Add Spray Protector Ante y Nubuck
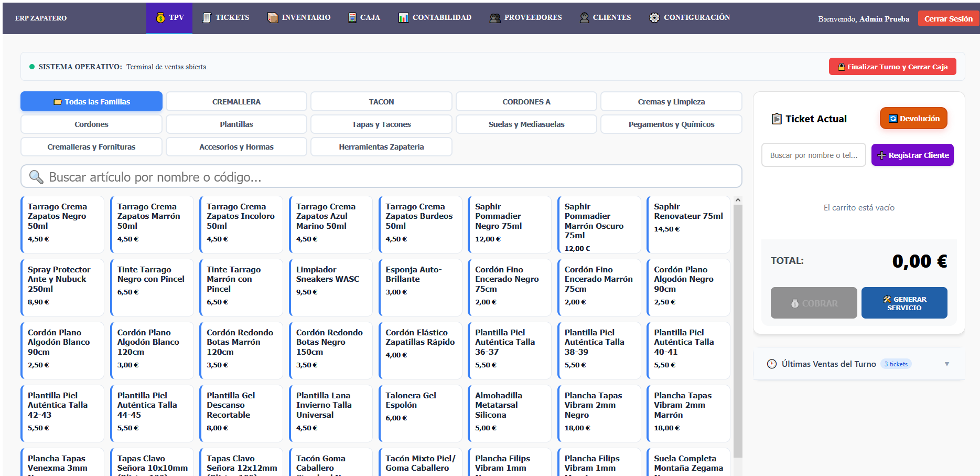 pos(62,288)
